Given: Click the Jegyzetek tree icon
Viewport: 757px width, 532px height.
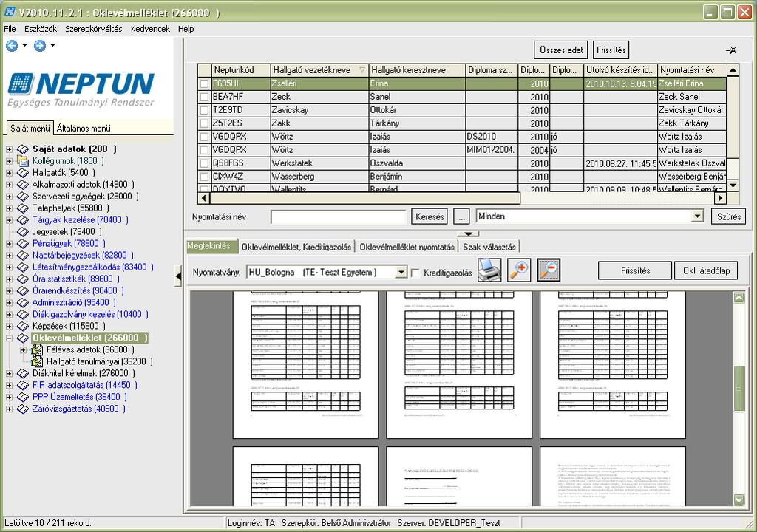Looking at the screenshot, I should [x=23, y=232].
